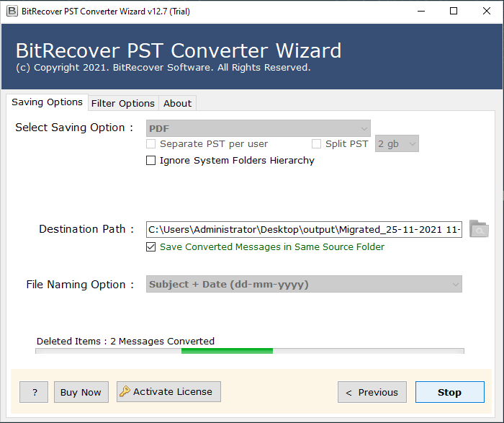The width and height of the screenshot is (504, 423).
Task: Click the Buy Now button
Action: (81, 392)
